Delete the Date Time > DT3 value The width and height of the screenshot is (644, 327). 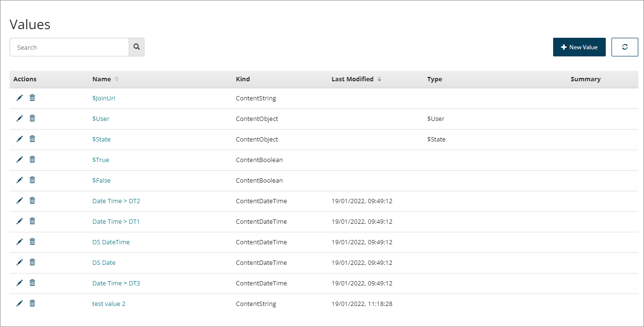[32, 283]
